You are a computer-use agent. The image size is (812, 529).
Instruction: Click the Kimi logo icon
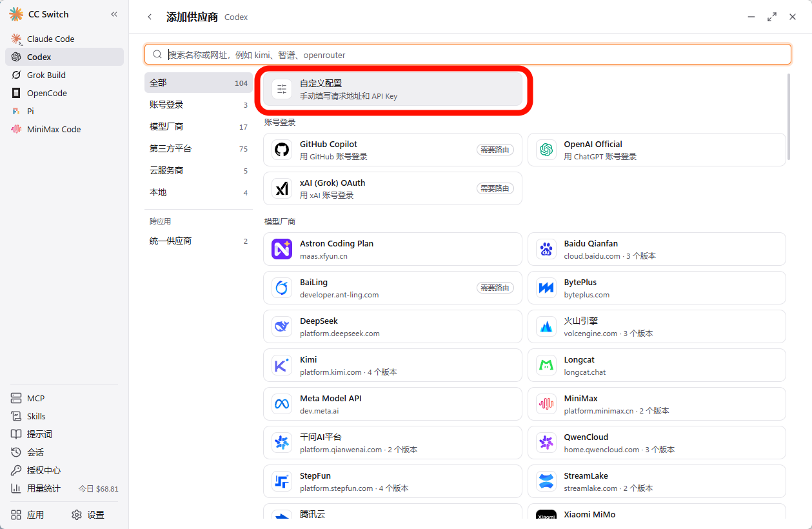(x=282, y=365)
